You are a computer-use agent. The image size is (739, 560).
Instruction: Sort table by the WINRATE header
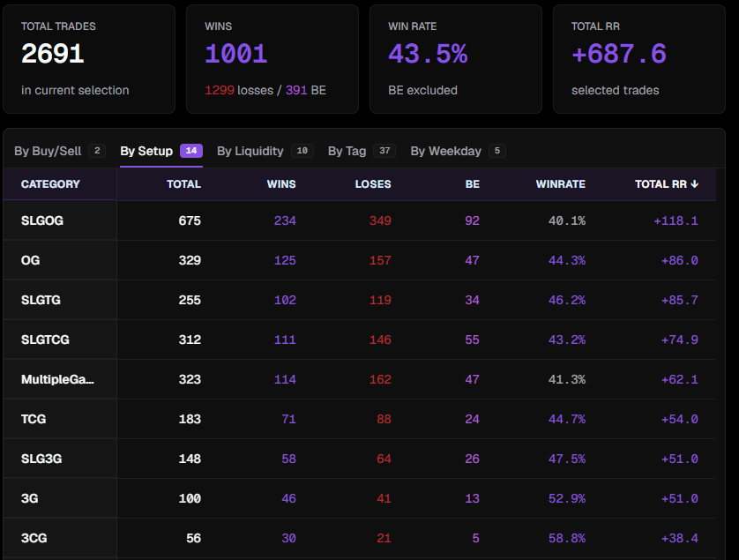(x=560, y=184)
